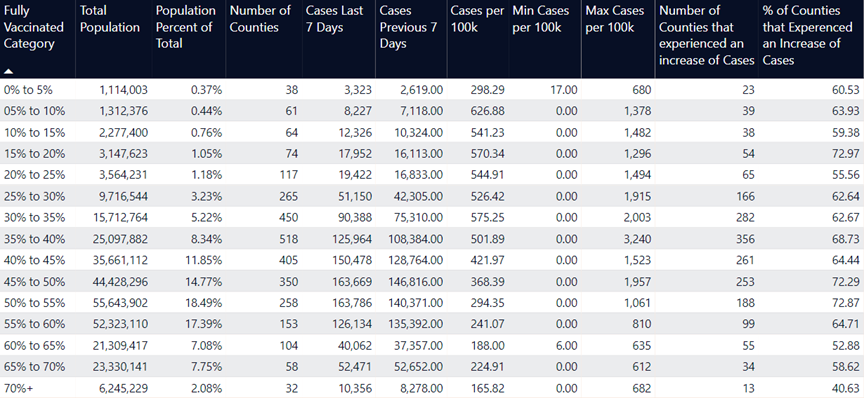
Task: Click the 55,643,902 total population cell
Action: [114, 303]
